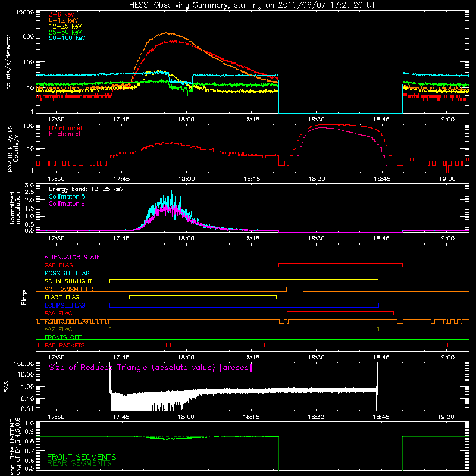Click the 100.00 tick on SAS axis
The image size is (476, 476).
(x=24, y=364)
